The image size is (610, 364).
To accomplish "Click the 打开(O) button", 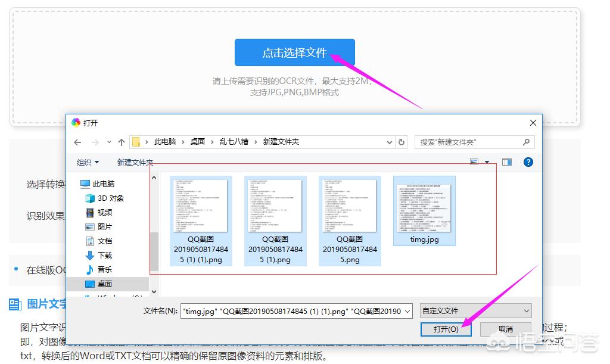I will point(446,329).
